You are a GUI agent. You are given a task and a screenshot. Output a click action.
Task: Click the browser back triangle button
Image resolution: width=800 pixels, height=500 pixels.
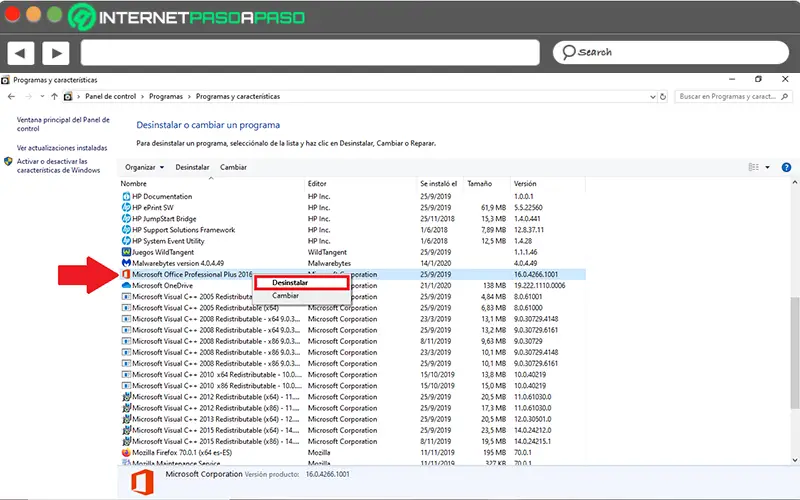[x=20, y=53]
